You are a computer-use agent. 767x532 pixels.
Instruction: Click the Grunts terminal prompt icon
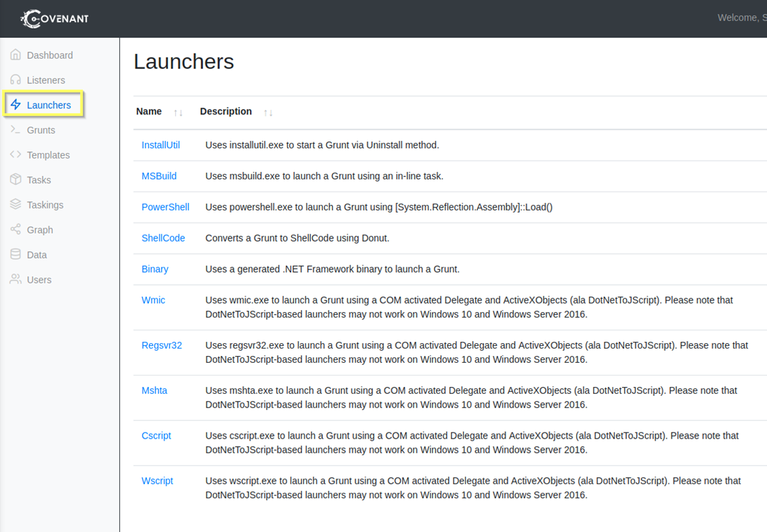16,130
